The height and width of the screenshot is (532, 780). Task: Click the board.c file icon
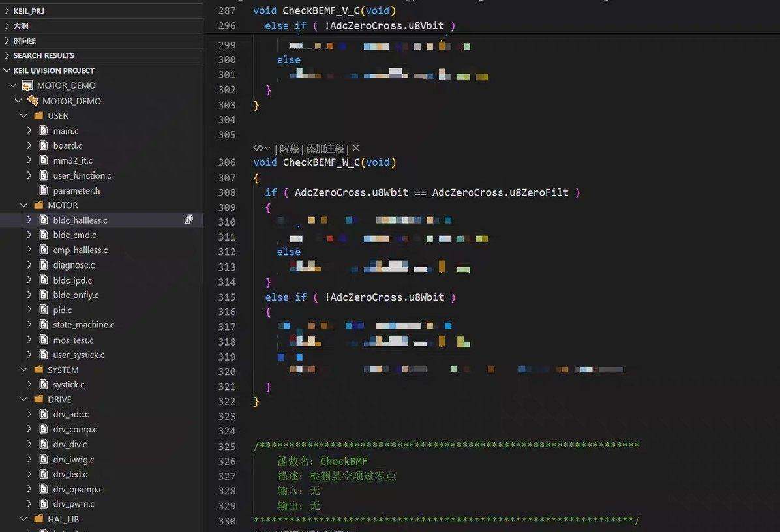pyautogui.click(x=44, y=145)
